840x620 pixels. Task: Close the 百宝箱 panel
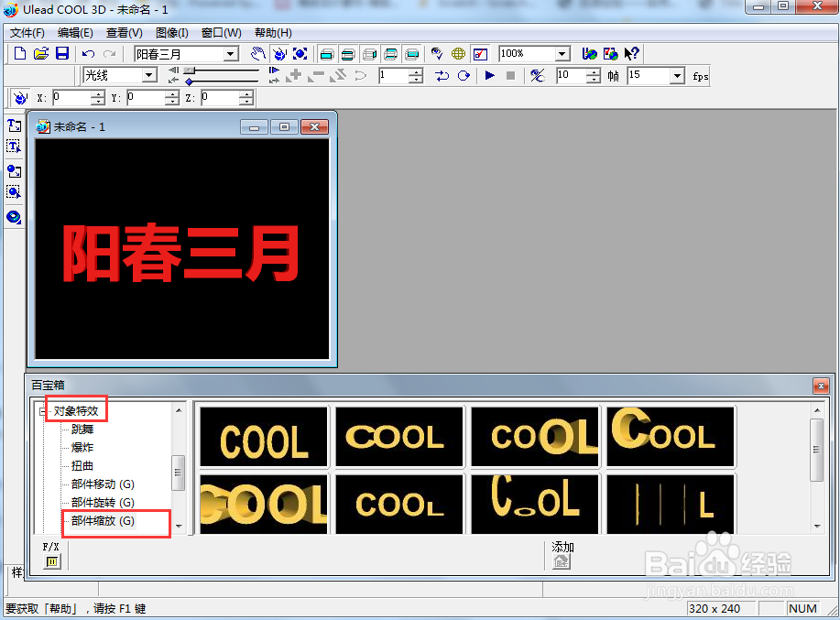click(821, 386)
